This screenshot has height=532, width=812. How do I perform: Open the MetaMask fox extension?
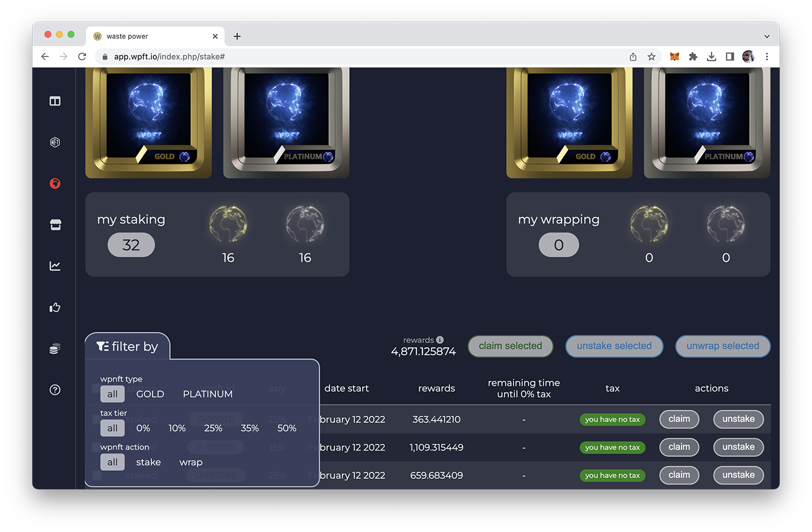click(675, 57)
